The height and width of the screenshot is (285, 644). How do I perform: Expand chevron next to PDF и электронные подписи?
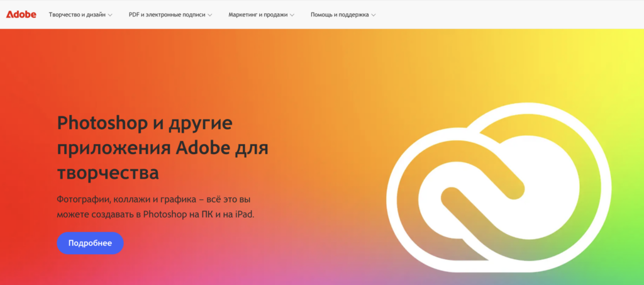click(x=209, y=15)
